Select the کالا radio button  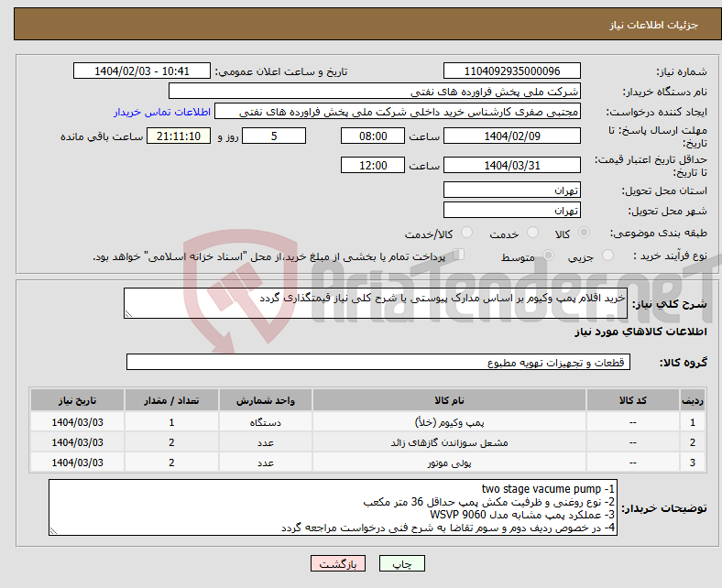click(x=584, y=233)
